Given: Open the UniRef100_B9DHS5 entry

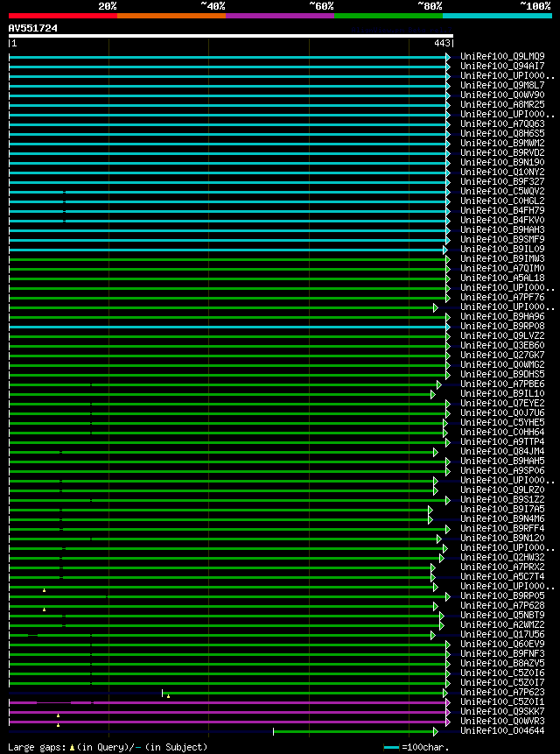Looking at the screenshot, I should tap(502, 375).
